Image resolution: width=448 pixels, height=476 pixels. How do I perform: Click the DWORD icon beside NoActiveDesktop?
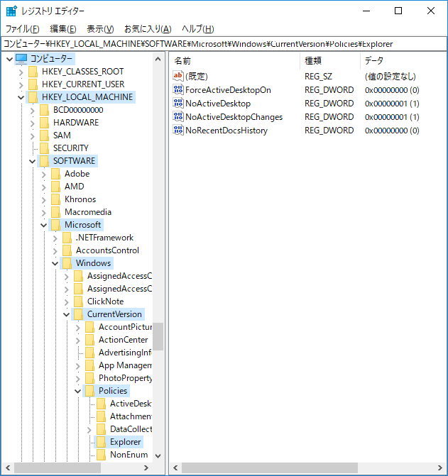tap(178, 103)
